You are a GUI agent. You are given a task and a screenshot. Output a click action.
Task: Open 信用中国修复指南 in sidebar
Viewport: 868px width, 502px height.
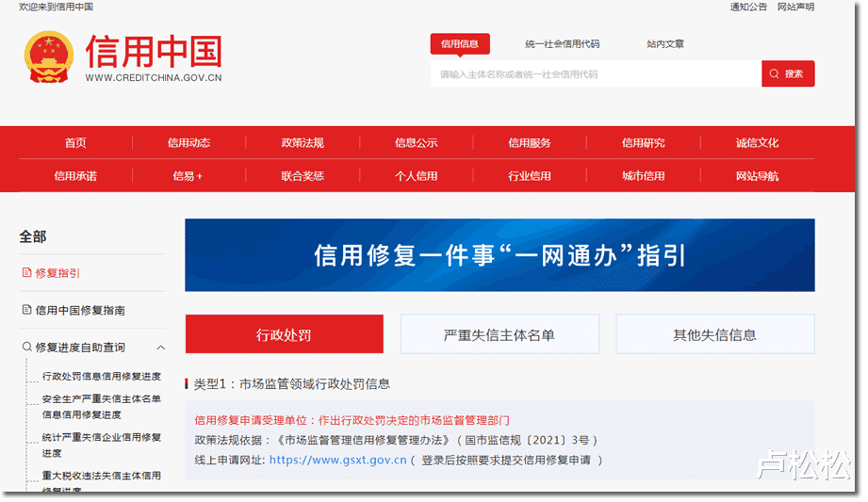(80, 310)
